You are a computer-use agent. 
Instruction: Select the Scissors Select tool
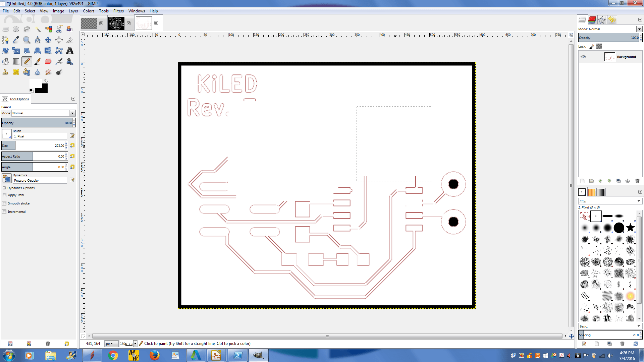(x=59, y=29)
